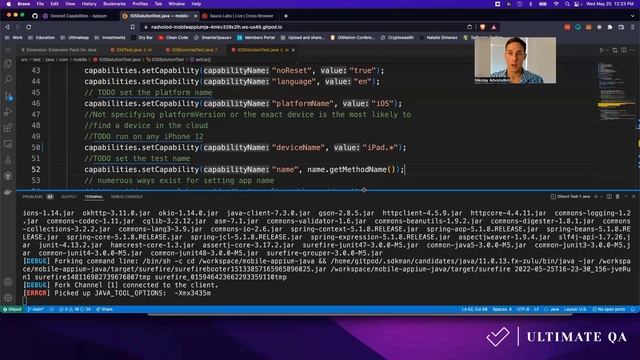
Task: Open the SmarterQueue+ bookmark
Action: click(212, 38)
